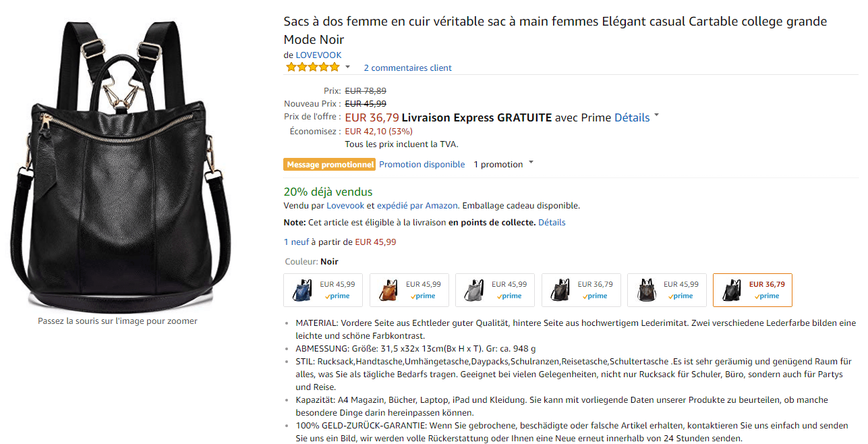
Task: Open Détails link for points de collecte
Action: point(552,222)
